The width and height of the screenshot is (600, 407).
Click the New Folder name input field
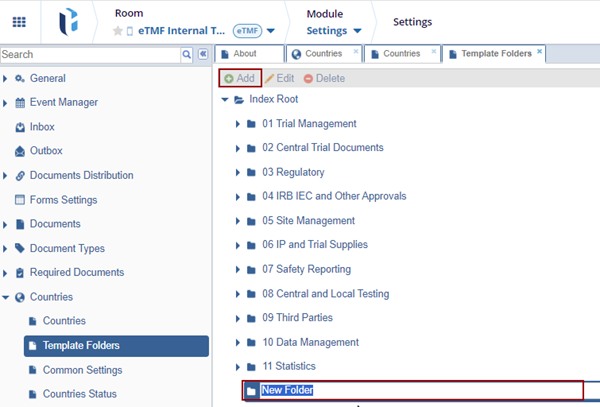[420, 390]
